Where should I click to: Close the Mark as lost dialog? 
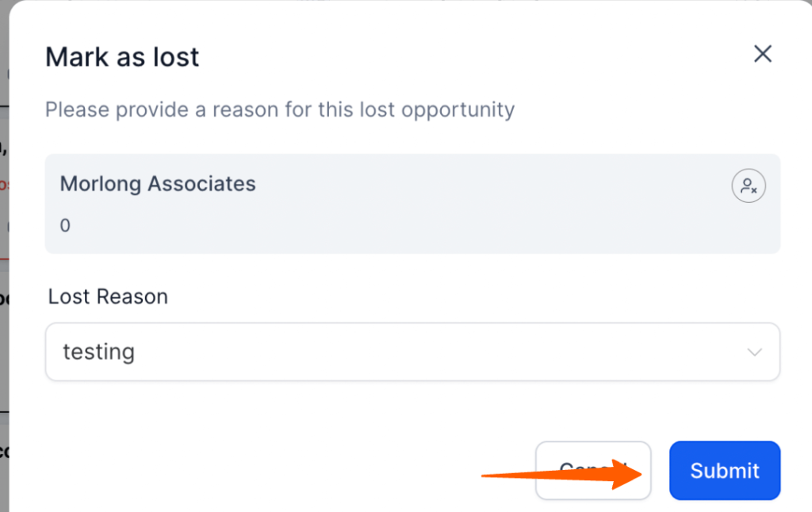[x=762, y=54]
